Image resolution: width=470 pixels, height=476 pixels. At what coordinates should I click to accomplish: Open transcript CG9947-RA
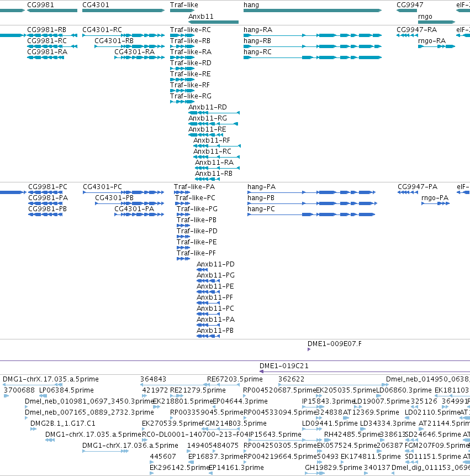416,30
